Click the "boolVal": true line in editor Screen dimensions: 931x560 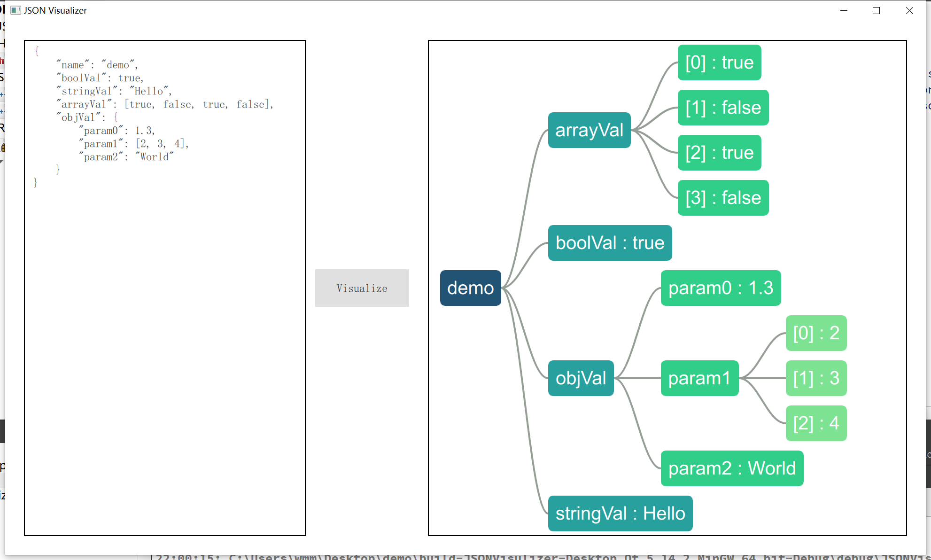[x=100, y=78]
